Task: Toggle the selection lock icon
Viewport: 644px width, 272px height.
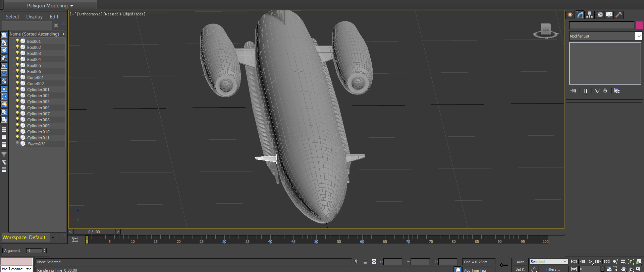Action: point(365,262)
